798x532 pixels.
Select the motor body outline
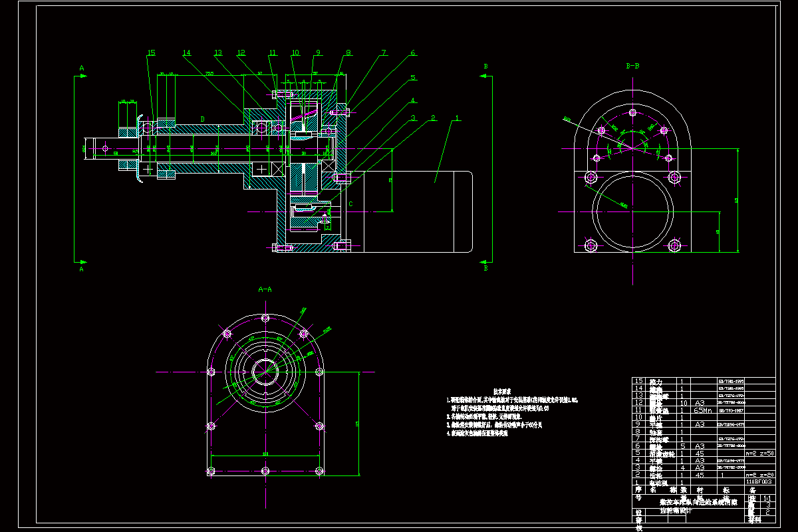click(418, 211)
